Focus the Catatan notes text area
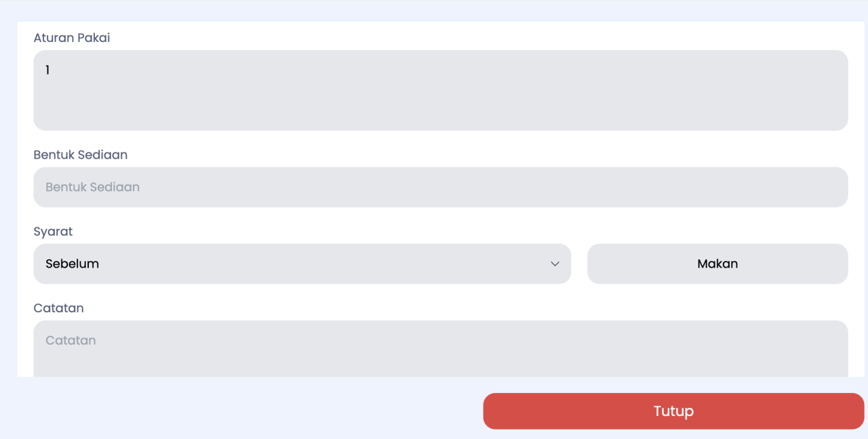Screen dimensions: 868x439 441,349
